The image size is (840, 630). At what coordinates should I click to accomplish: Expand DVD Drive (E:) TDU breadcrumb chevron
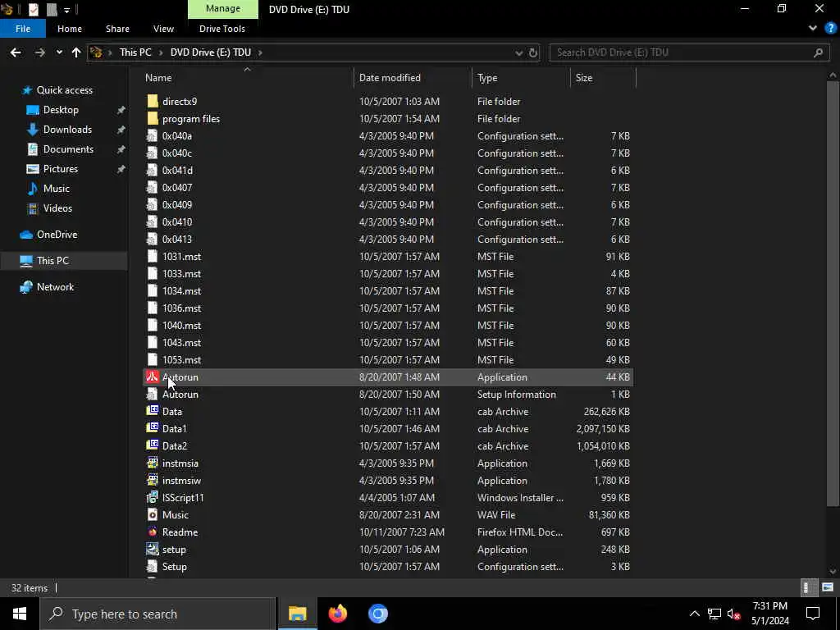coord(260,52)
